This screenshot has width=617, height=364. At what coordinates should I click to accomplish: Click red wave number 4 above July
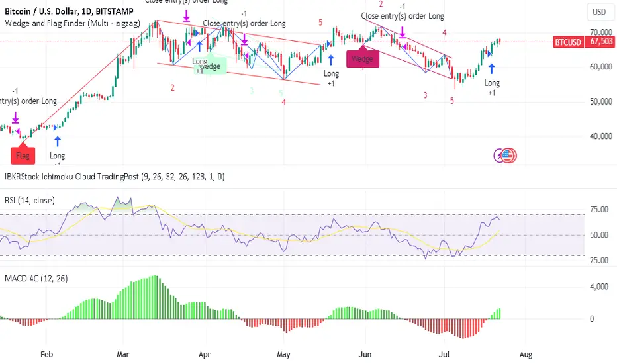(444, 32)
